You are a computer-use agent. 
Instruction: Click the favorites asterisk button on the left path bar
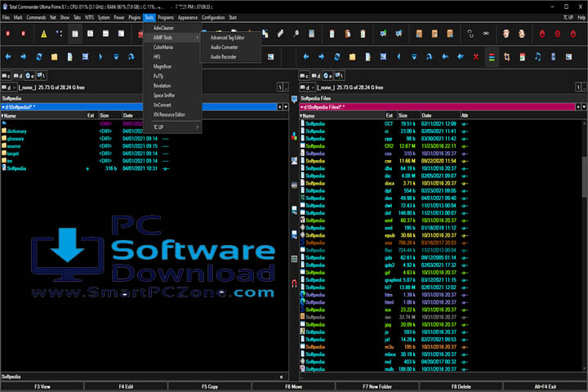tap(280, 107)
